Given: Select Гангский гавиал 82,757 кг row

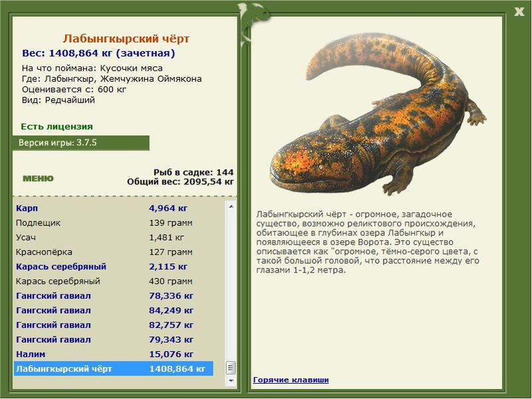Looking at the screenshot, I should 114,325.
